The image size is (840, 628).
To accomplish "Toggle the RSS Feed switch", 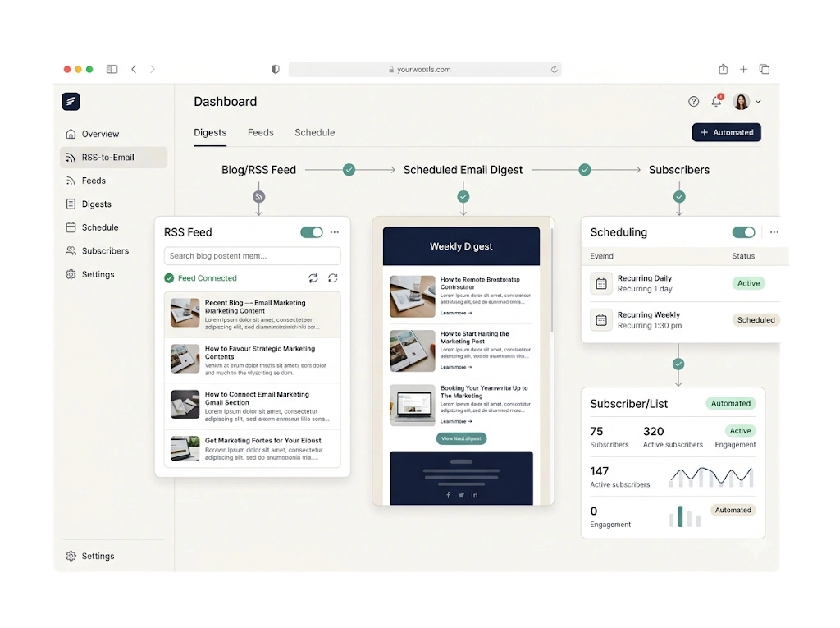I will pos(311,232).
